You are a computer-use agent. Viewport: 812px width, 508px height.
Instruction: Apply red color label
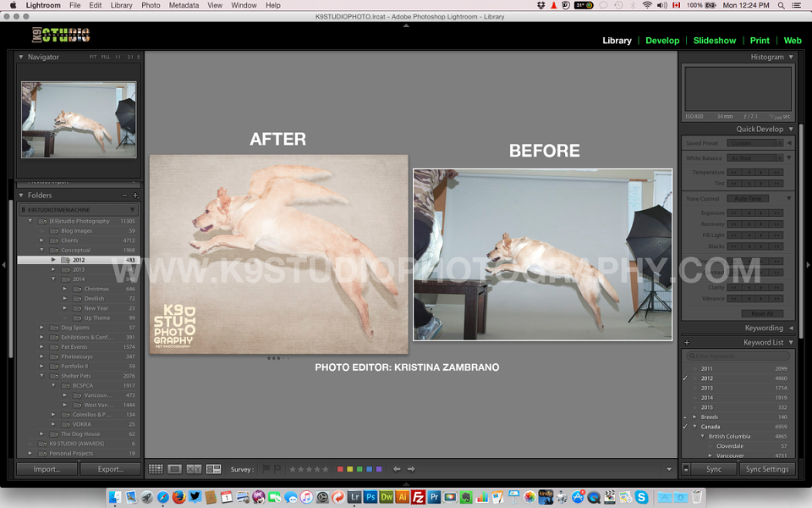pos(340,469)
